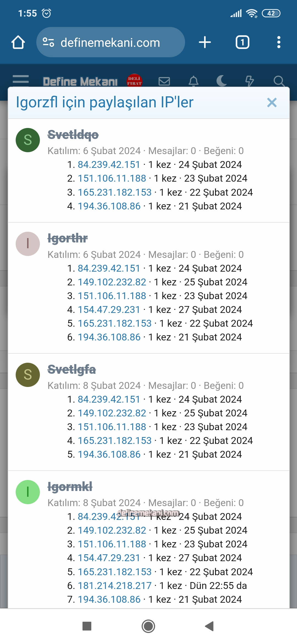Open the lightning bolt what's new icon

click(x=249, y=81)
